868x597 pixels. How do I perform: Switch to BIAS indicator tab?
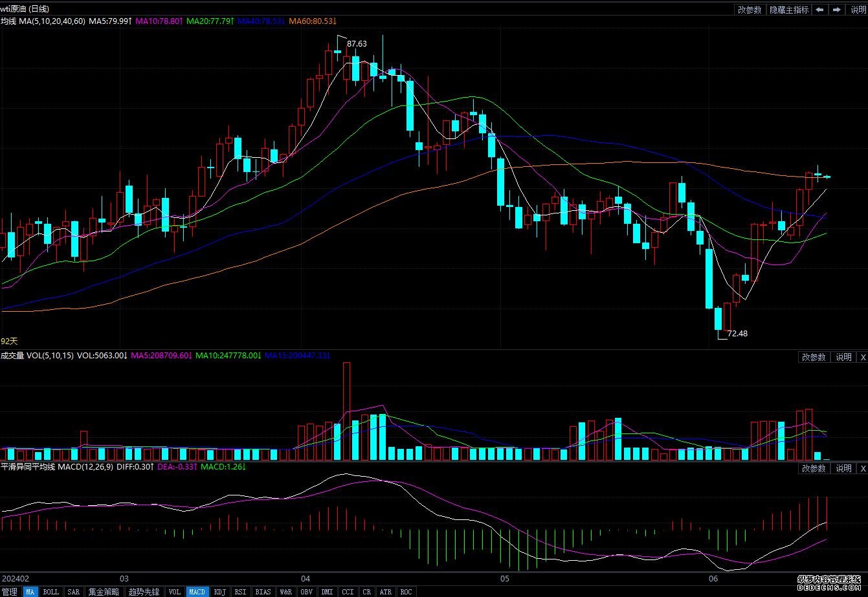(x=263, y=592)
